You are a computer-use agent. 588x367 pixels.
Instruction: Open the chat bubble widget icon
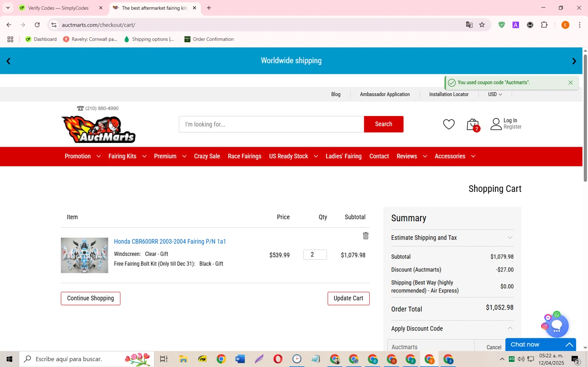pyautogui.click(x=557, y=325)
